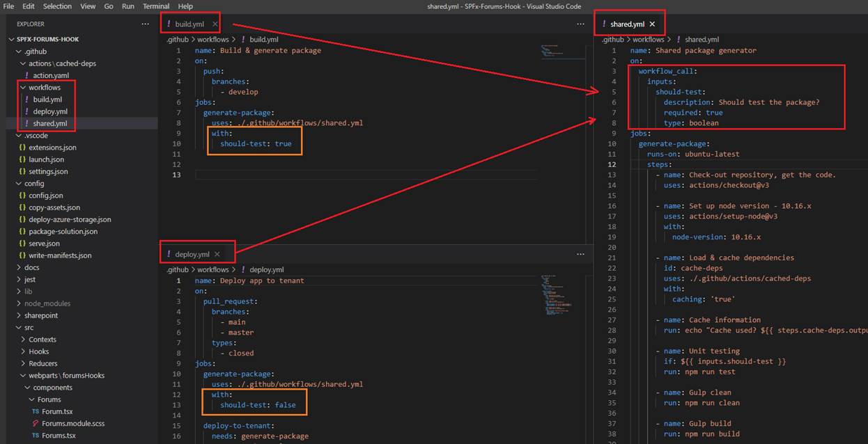Open the Terminal menu

pyautogui.click(x=156, y=6)
